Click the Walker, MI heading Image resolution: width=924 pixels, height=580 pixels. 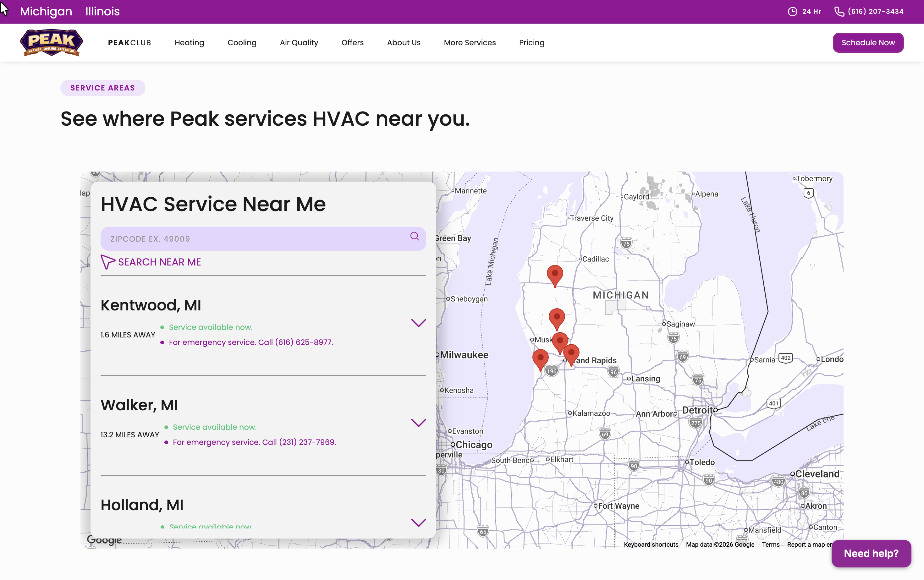pos(139,405)
